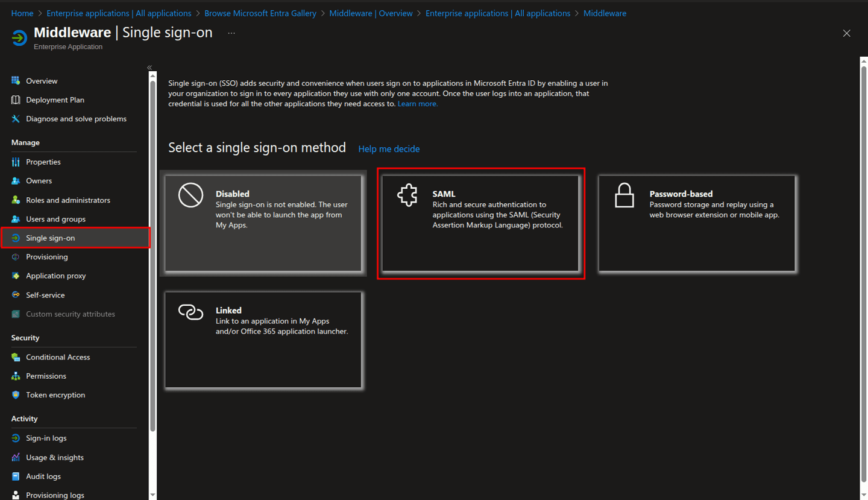The width and height of the screenshot is (868, 500).
Task: Click the Learn more link
Action: tap(417, 103)
